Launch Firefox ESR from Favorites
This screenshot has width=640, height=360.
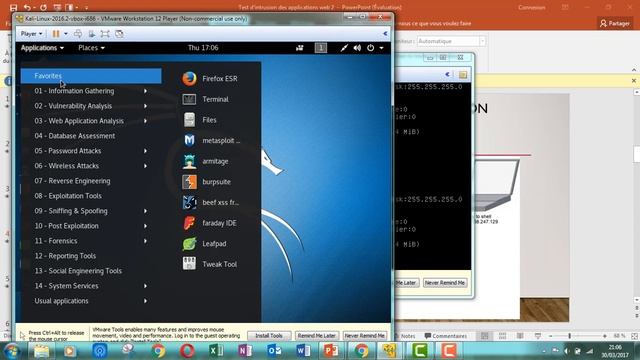(x=210, y=78)
